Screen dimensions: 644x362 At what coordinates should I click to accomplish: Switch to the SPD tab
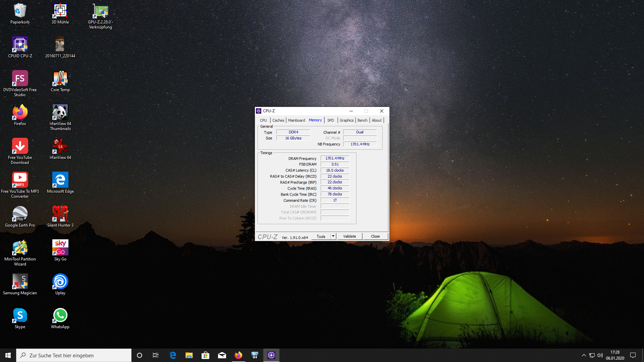330,120
